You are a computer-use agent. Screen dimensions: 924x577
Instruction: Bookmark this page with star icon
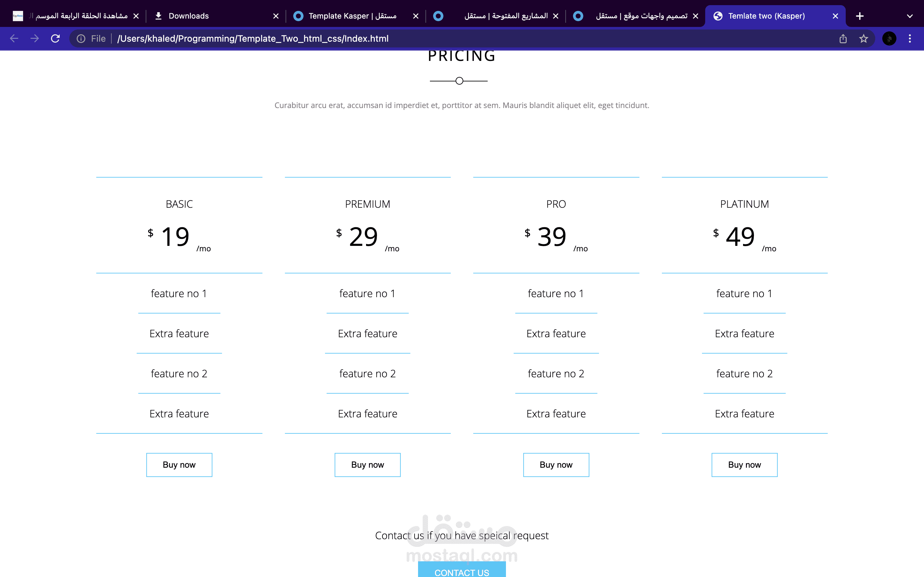point(863,38)
